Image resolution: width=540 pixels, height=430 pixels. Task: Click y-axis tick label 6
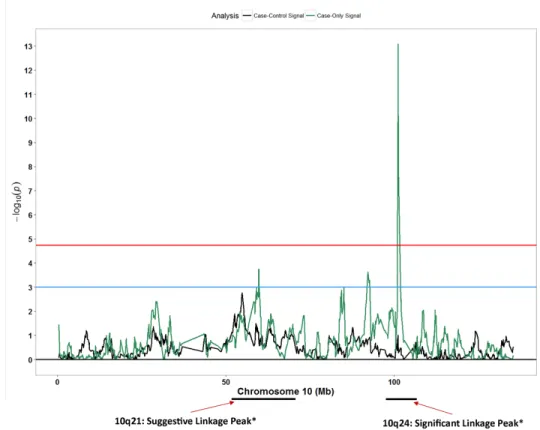[30, 215]
